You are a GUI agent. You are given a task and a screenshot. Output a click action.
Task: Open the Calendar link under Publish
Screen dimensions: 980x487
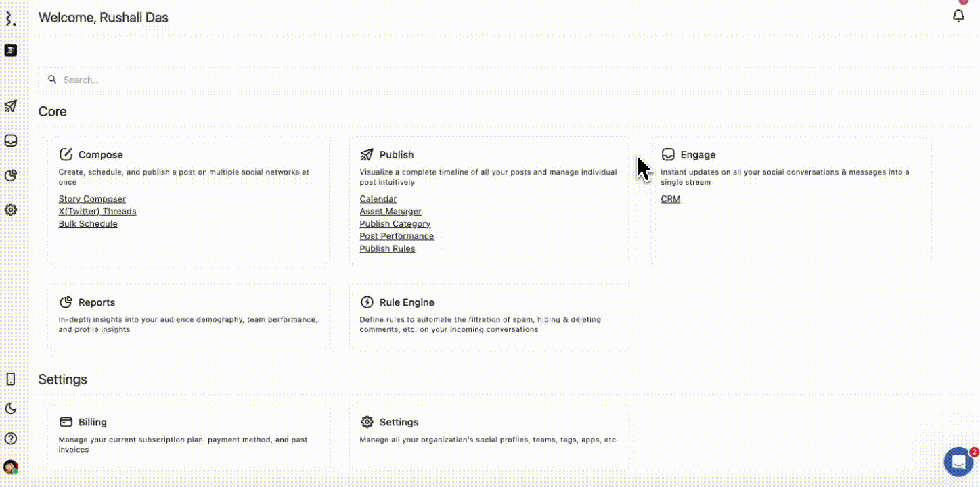pos(378,198)
